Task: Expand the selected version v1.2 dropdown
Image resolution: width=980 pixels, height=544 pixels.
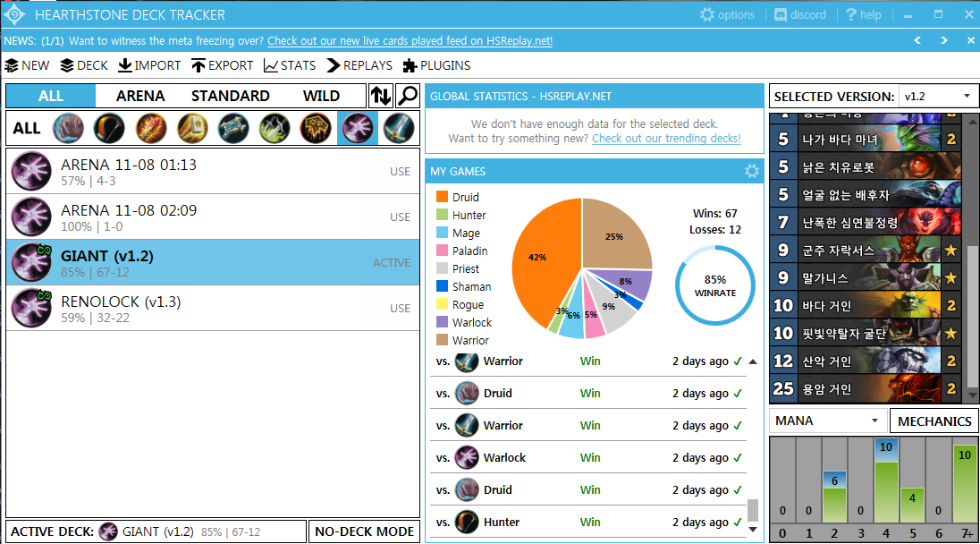Action: (x=937, y=97)
